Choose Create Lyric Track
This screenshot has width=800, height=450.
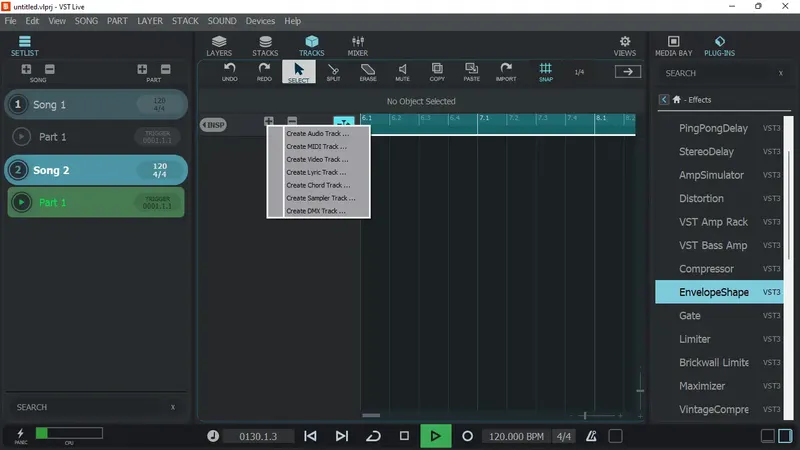coord(316,172)
